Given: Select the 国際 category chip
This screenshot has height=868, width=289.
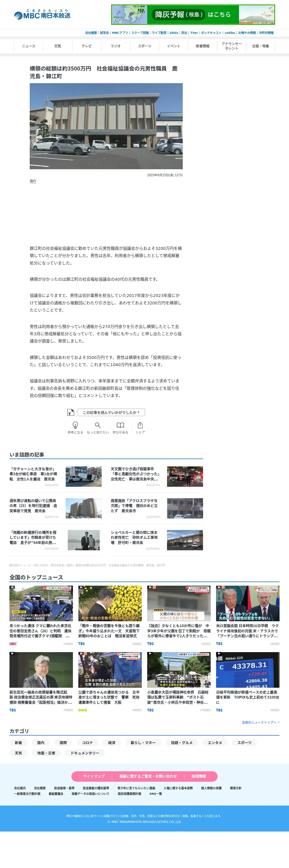Looking at the screenshot, I should (x=63, y=742).
